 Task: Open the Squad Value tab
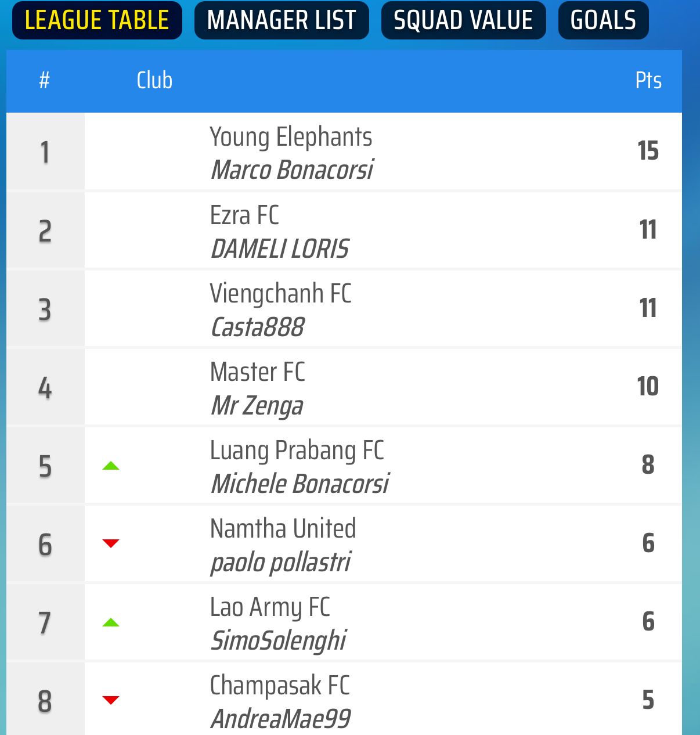(x=463, y=20)
